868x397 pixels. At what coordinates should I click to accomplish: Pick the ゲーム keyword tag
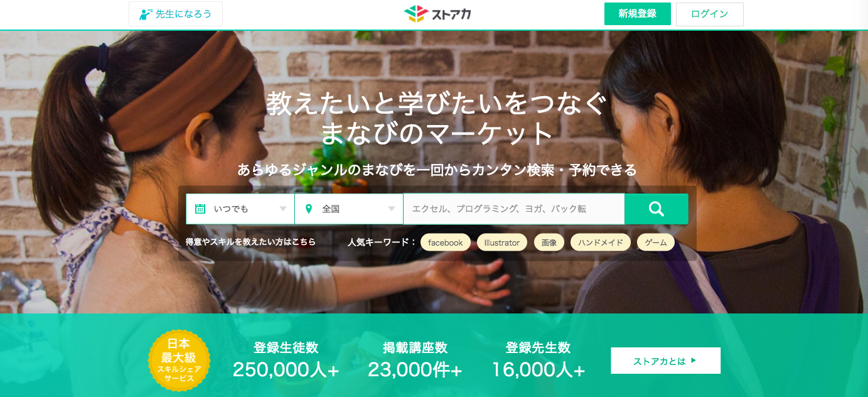click(656, 242)
